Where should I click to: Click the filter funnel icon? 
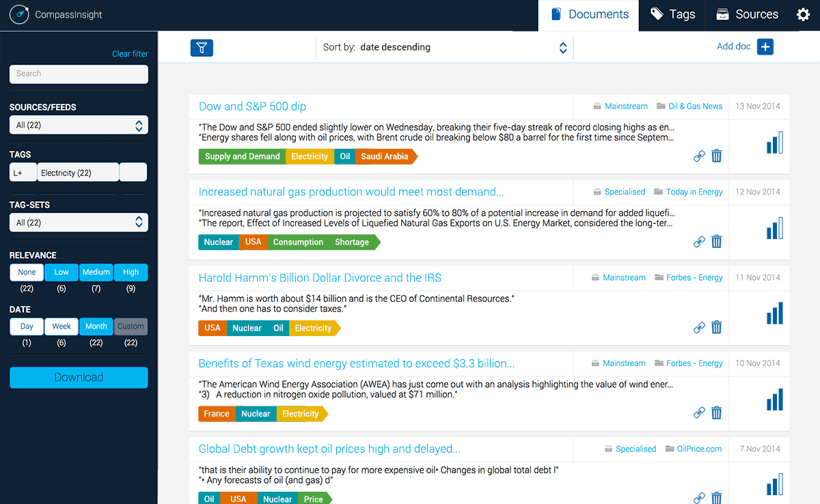pos(202,48)
